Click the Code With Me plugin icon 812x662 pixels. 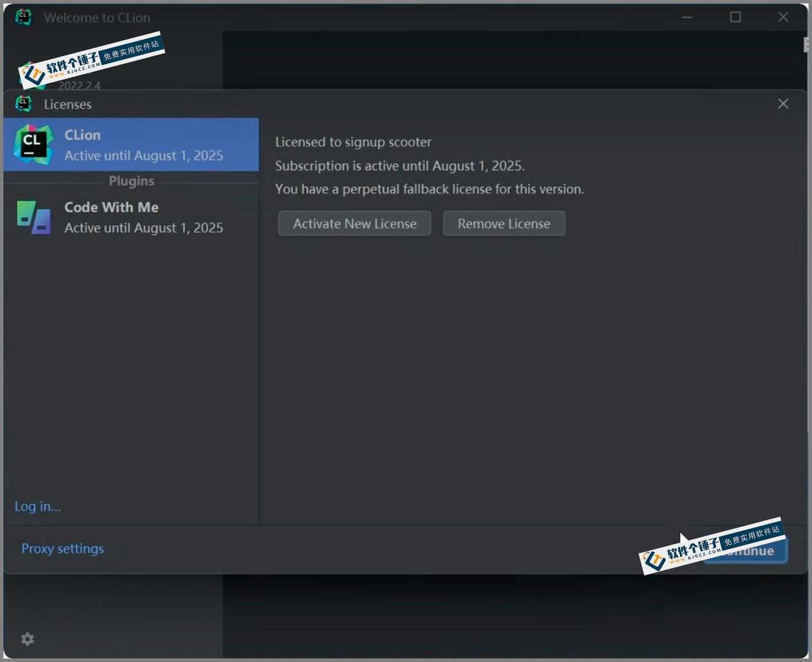pos(33,217)
